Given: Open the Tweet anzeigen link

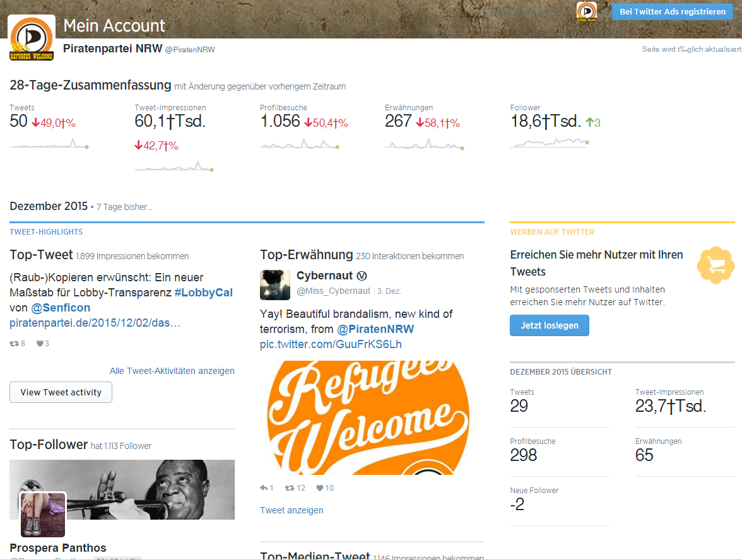Looking at the screenshot, I should tap(291, 510).
